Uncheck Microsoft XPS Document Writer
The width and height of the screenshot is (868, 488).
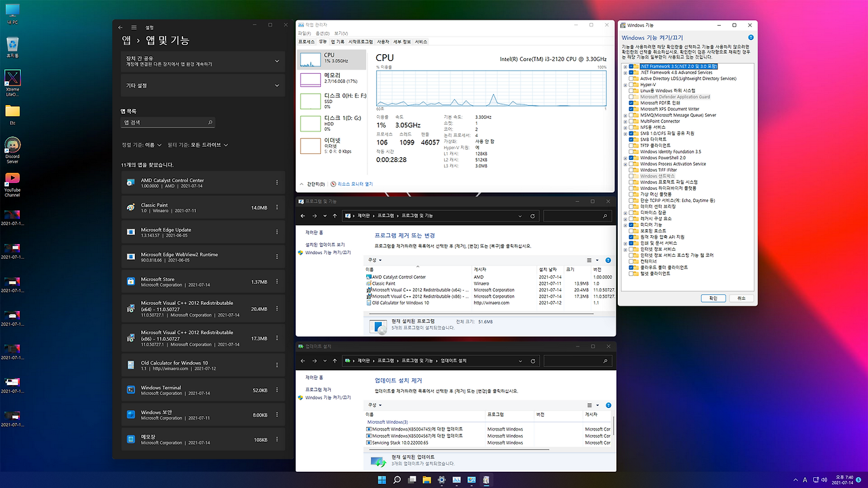tap(631, 109)
